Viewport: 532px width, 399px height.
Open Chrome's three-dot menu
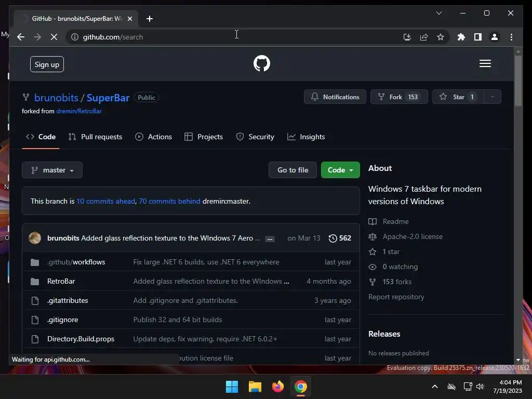(x=511, y=37)
